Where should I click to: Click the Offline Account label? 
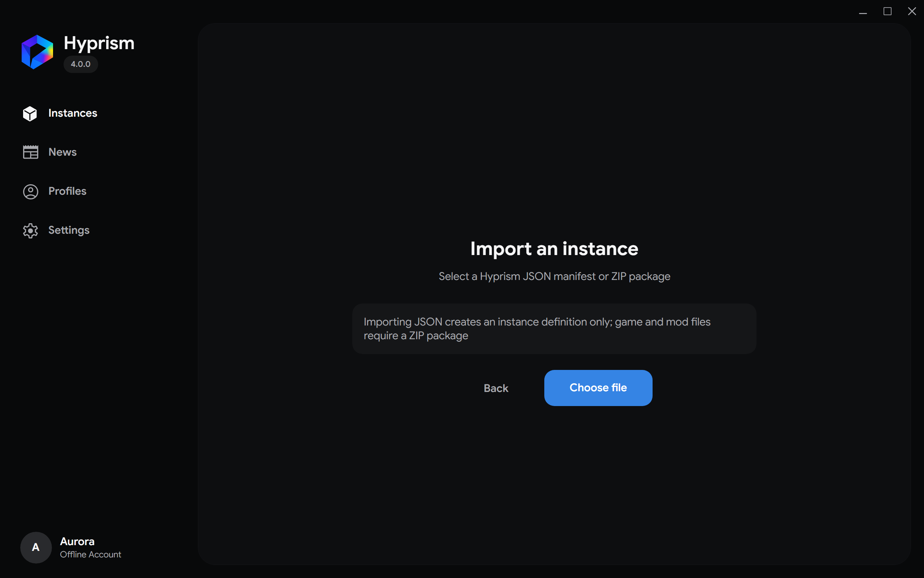[91, 554]
